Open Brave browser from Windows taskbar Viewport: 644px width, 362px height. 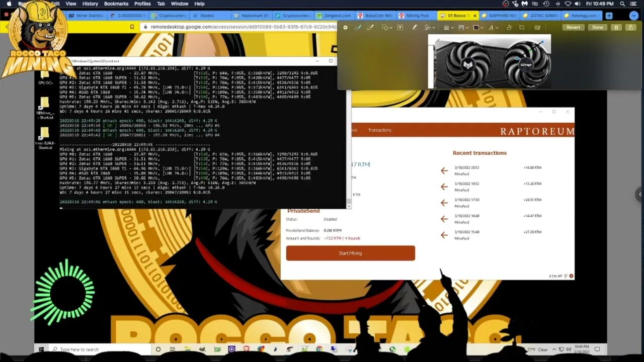click(247, 349)
